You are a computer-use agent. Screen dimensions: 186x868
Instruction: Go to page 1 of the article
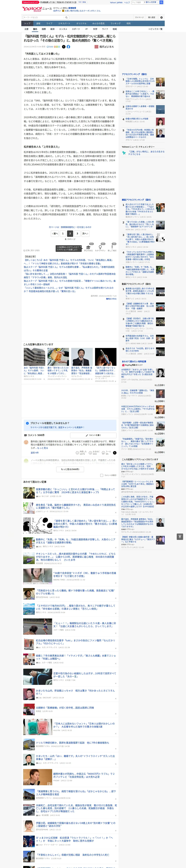click(62, 233)
